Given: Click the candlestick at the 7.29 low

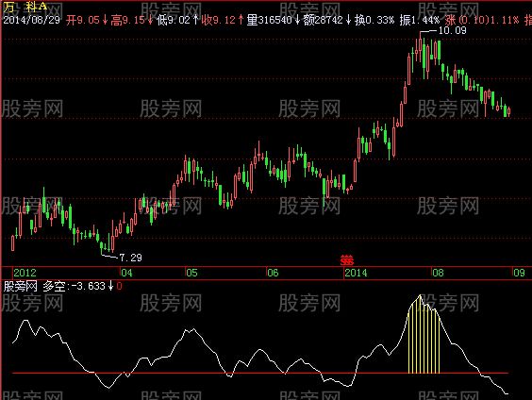Looking at the screenshot, I should click(102, 246).
